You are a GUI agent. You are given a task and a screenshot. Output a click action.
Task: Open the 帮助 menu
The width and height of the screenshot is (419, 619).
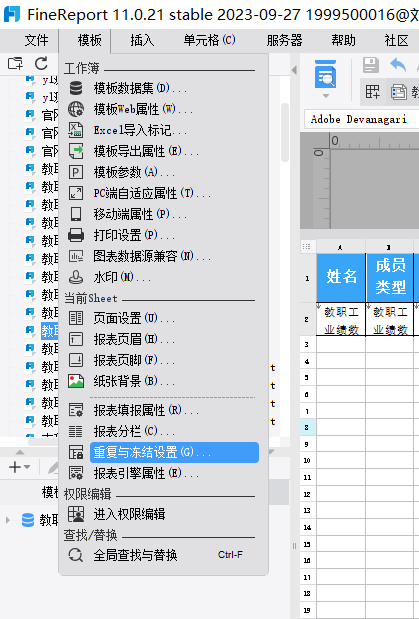pos(343,40)
